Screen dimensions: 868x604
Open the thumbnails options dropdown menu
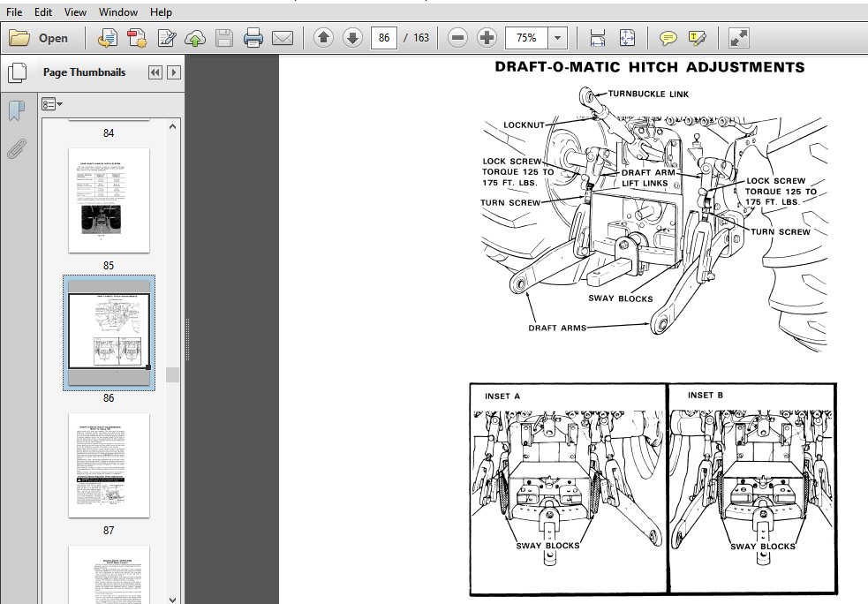[52, 104]
